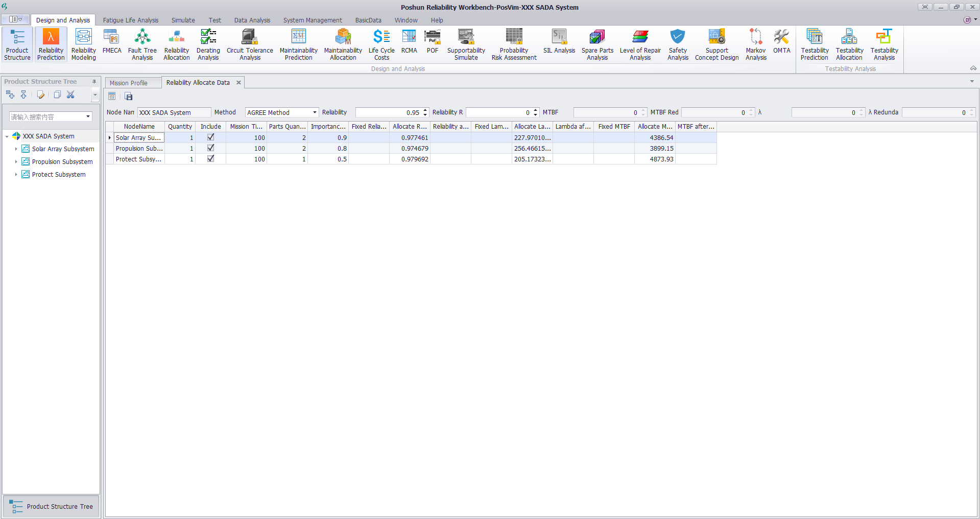Open the Fatigue Life Analysis ribbon tab

[130, 20]
